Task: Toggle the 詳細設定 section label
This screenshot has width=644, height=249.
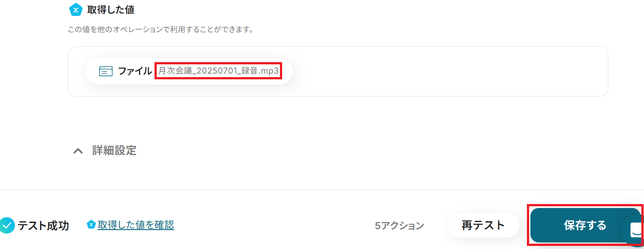Action: point(114,150)
